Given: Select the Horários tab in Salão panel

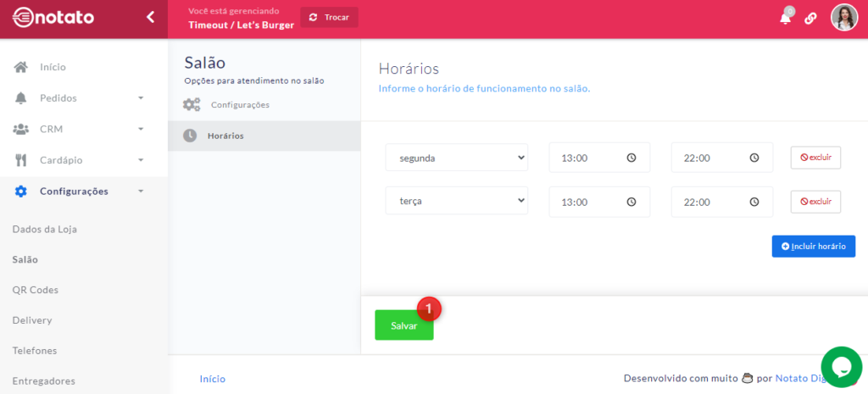Looking at the screenshot, I should pyautogui.click(x=225, y=136).
